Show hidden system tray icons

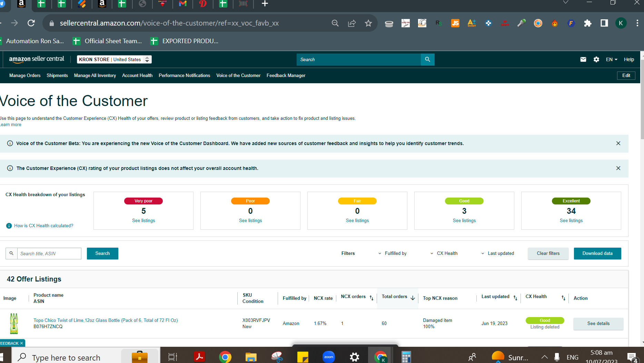pyautogui.click(x=544, y=357)
